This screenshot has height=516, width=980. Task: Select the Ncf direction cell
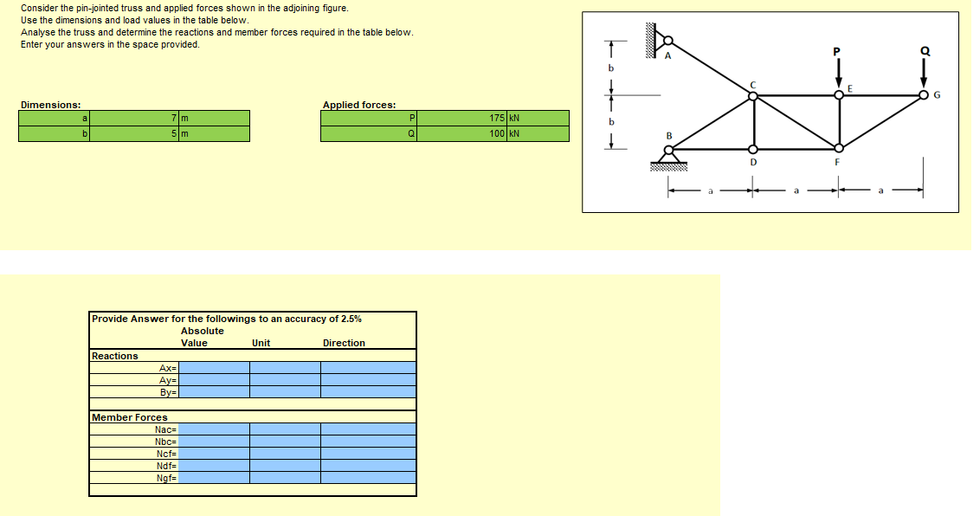point(368,454)
